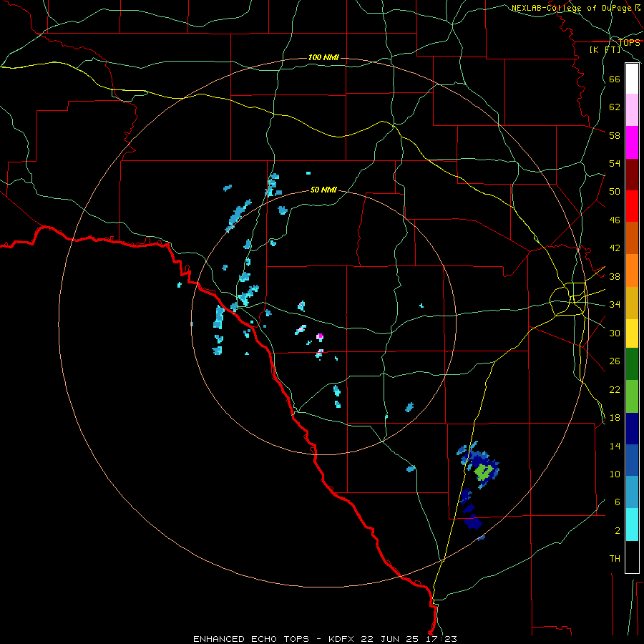Select the navy blue legend color band
Viewport: 644px width, 644px height.
pyautogui.click(x=632, y=429)
